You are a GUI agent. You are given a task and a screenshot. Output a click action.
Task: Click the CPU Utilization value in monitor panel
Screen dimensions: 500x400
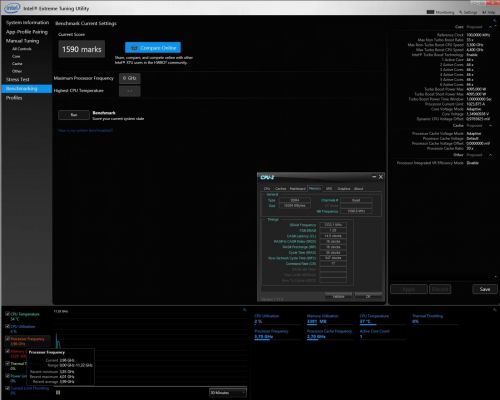coord(258,322)
